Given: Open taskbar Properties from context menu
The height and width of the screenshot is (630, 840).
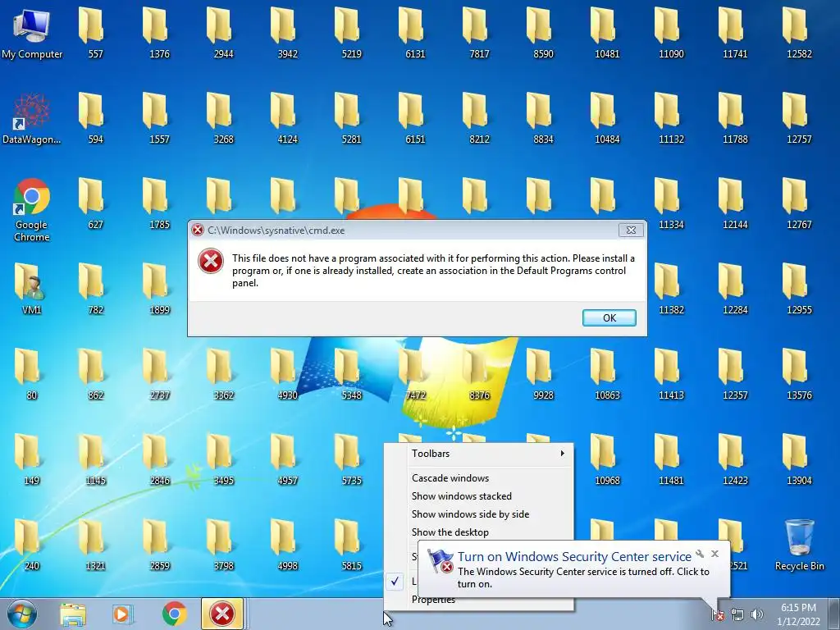Looking at the screenshot, I should (433, 600).
